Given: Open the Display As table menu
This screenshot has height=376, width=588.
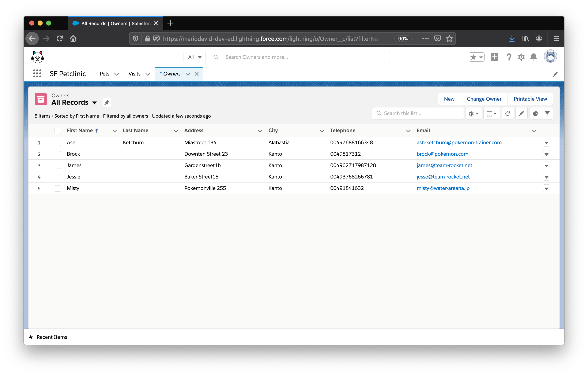Looking at the screenshot, I should tap(491, 113).
